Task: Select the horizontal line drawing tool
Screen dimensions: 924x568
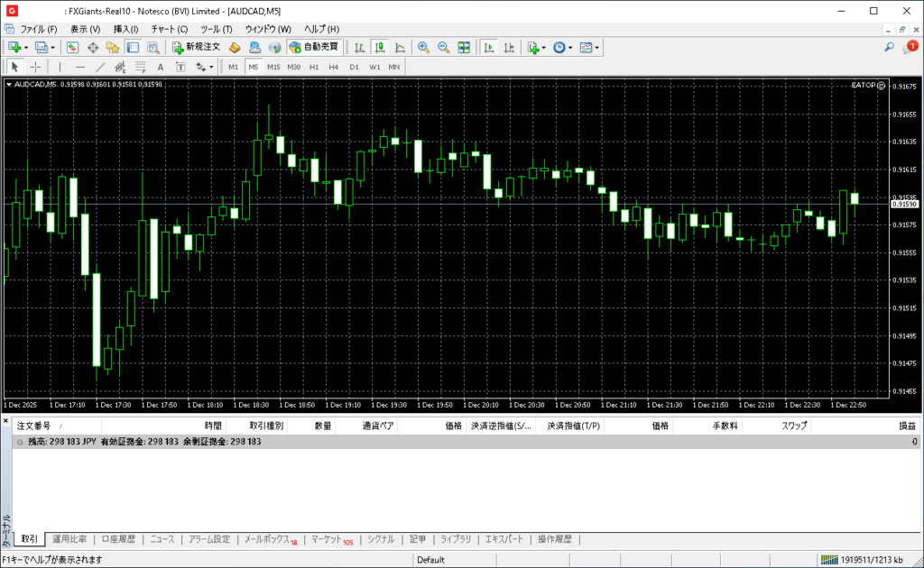Action: 80,67
